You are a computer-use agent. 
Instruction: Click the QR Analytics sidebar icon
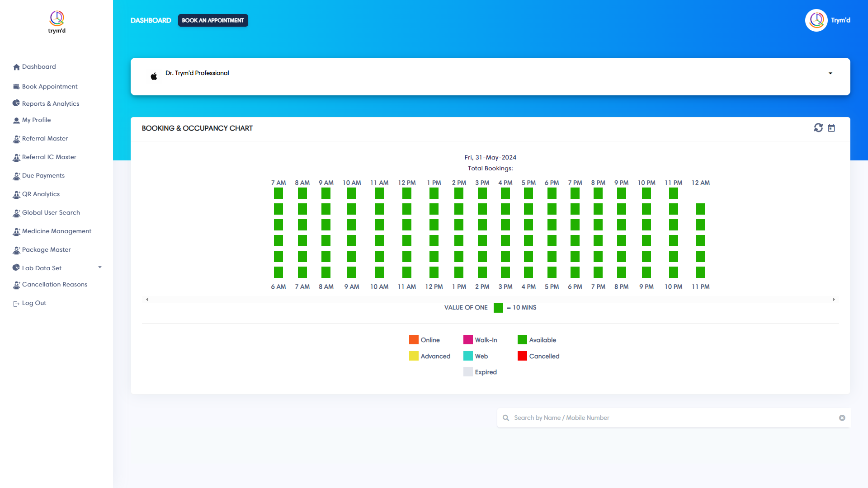point(16,194)
